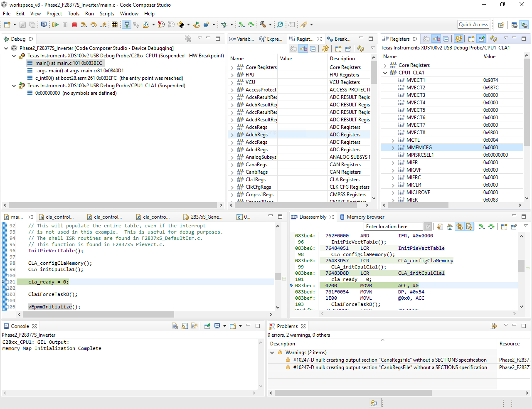Click the home icon in Disassembly toolbar
The image size is (532, 409).
450,227
